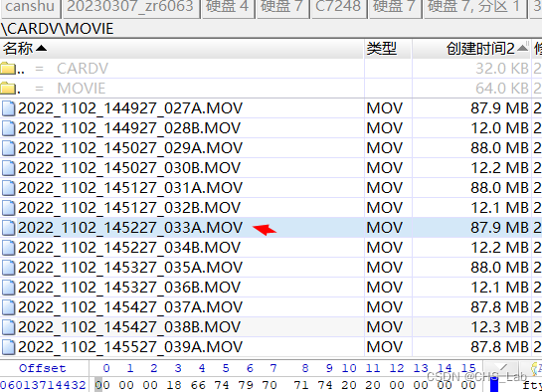
Task: Select file 2022_1102_144927_028B.MOV
Action: point(129,128)
